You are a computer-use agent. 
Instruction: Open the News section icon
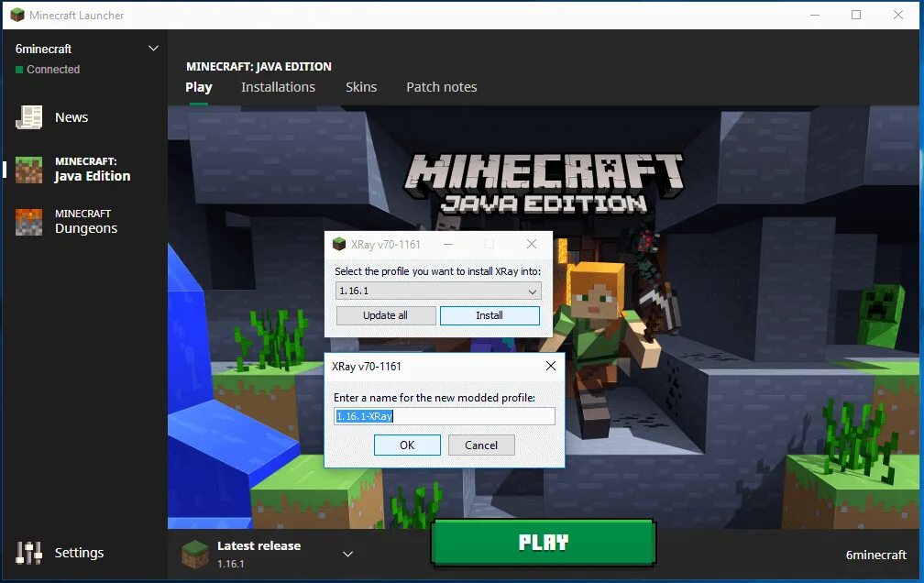[x=29, y=117]
